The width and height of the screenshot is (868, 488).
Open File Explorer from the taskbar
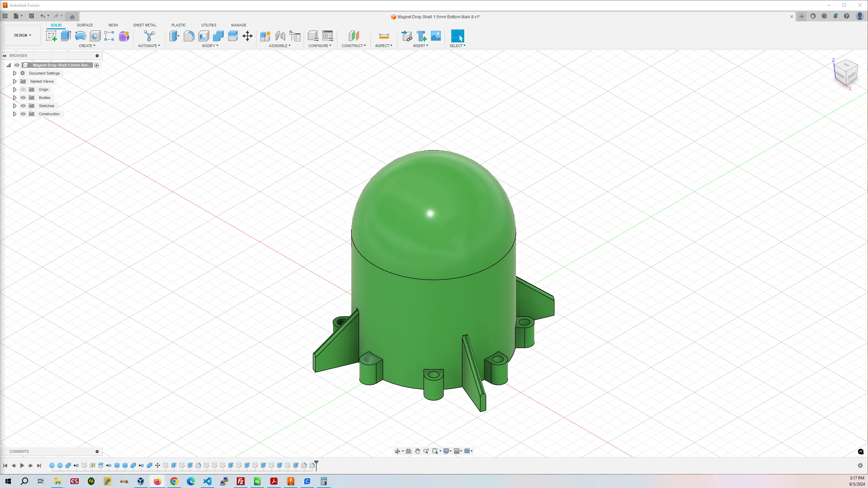tap(58, 481)
